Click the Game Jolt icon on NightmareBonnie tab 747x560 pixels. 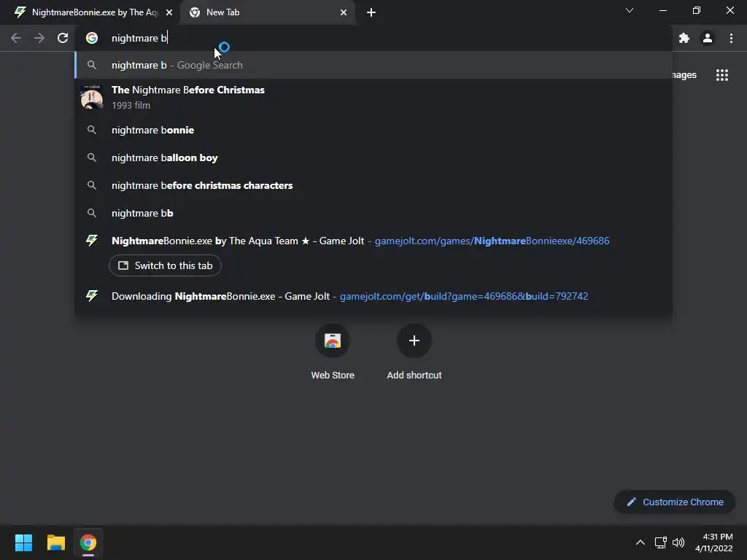tap(20, 12)
